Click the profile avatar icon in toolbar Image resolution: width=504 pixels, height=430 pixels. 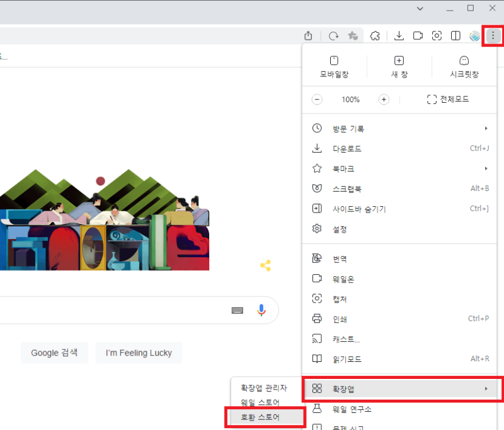[x=474, y=35]
